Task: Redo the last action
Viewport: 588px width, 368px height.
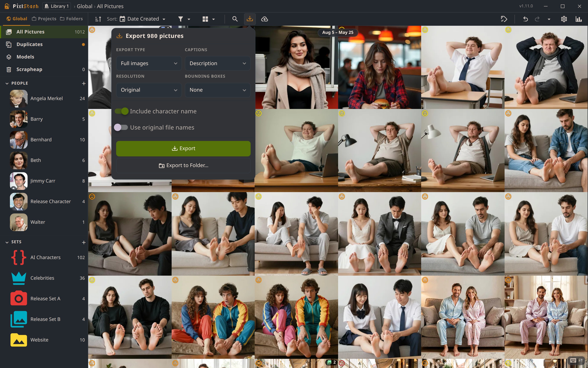Action: click(537, 19)
